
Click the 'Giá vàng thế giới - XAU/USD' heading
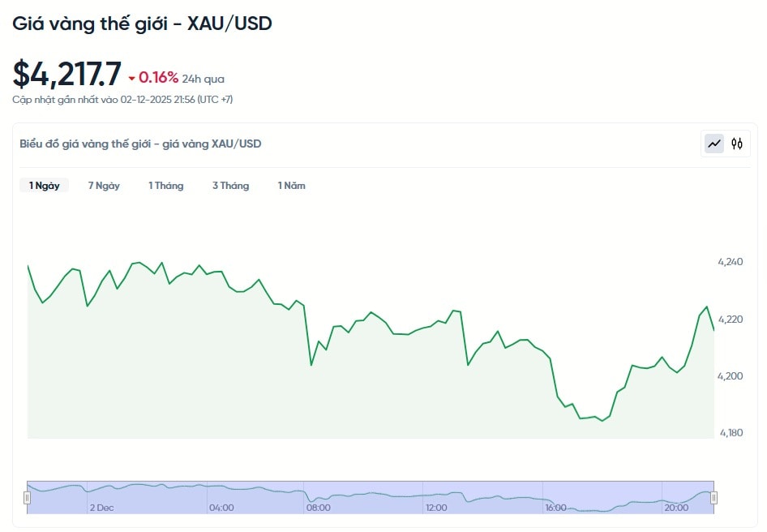click(142, 24)
